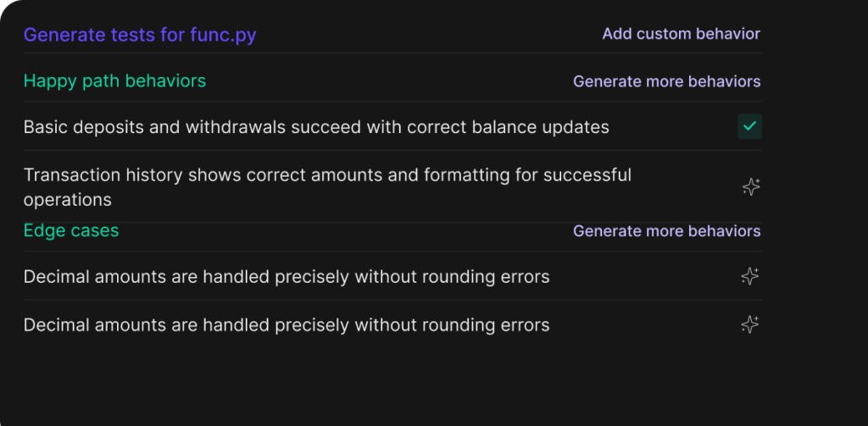Generate more behaviors for Edge cases section
The image size is (868, 426).
point(666,230)
